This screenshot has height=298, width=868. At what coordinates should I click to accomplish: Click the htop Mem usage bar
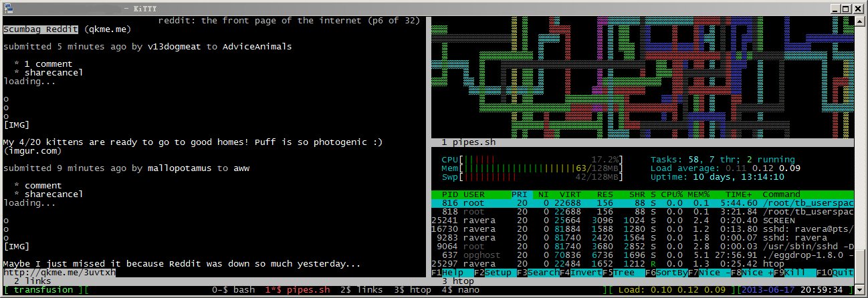[532, 168]
